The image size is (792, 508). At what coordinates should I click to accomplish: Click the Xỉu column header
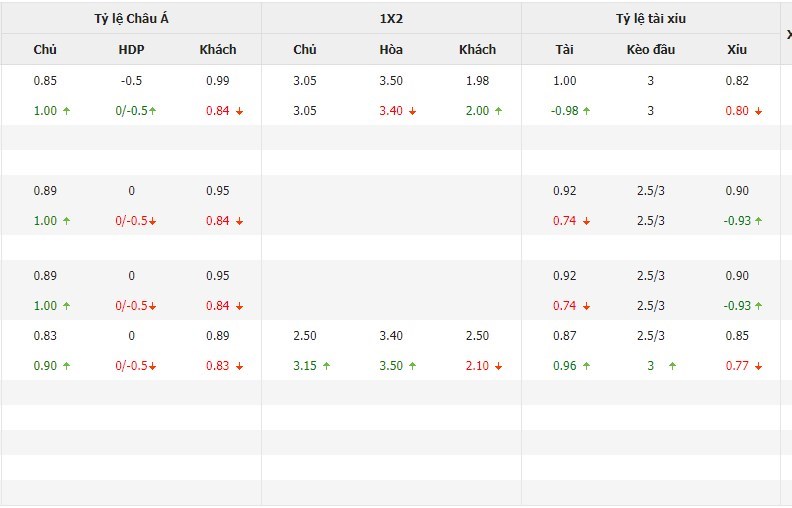tap(737, 50)
